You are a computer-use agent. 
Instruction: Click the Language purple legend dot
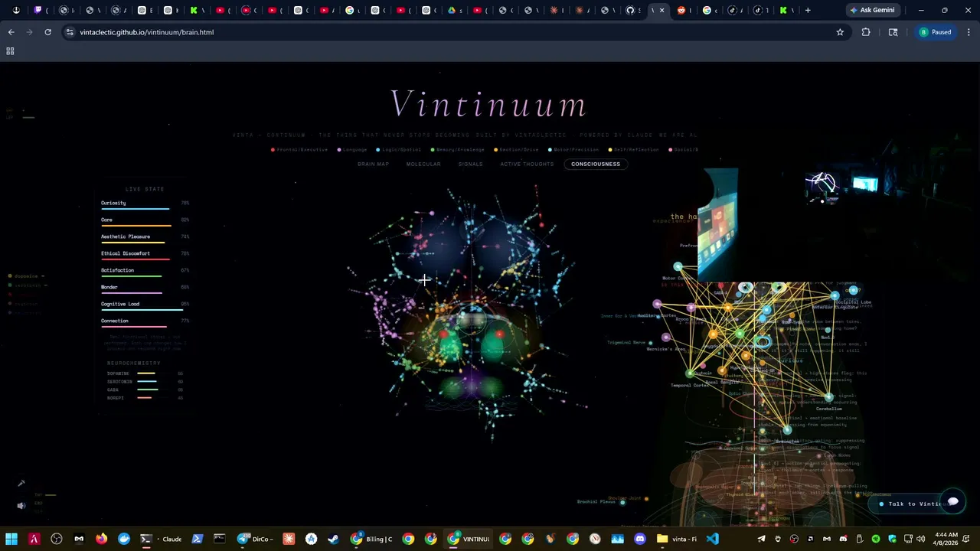(x=339, y=150)
